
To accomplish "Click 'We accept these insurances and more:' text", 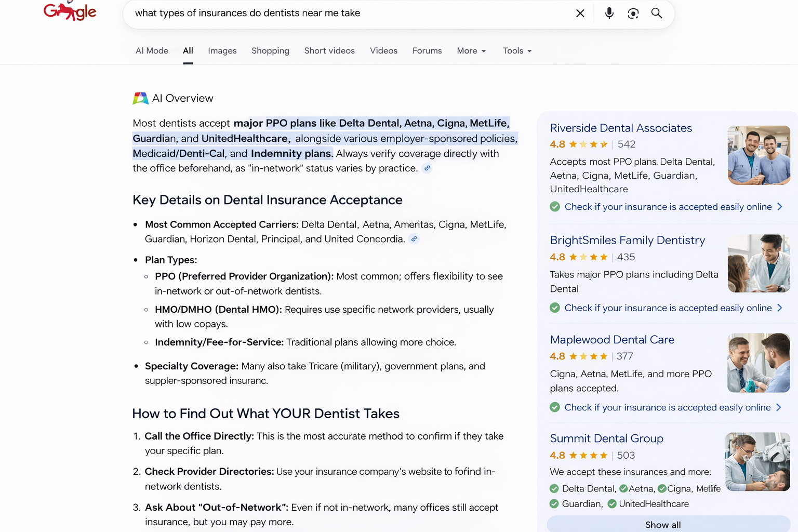I will 630,472.
